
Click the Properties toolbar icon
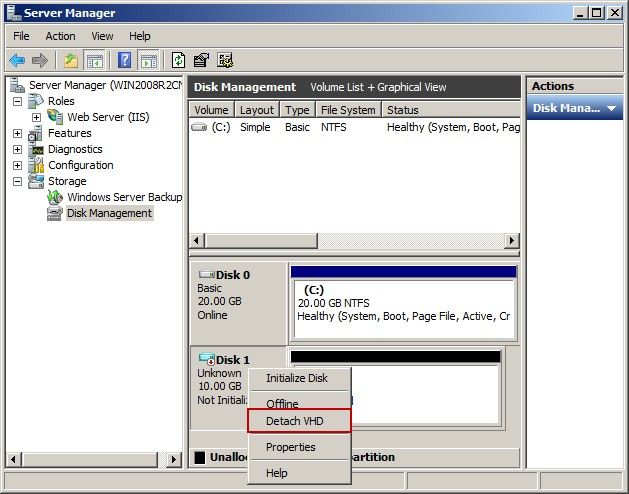coord(201,61)
